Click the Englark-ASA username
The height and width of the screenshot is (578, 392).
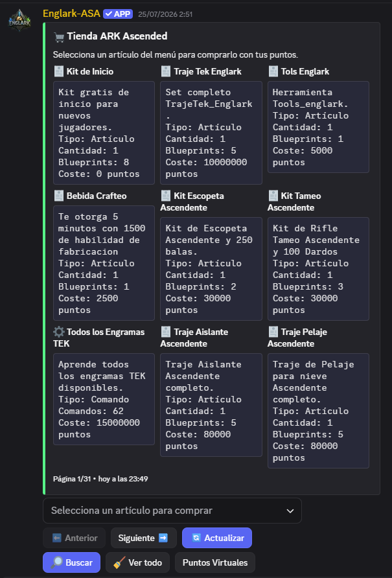(71, 14)
